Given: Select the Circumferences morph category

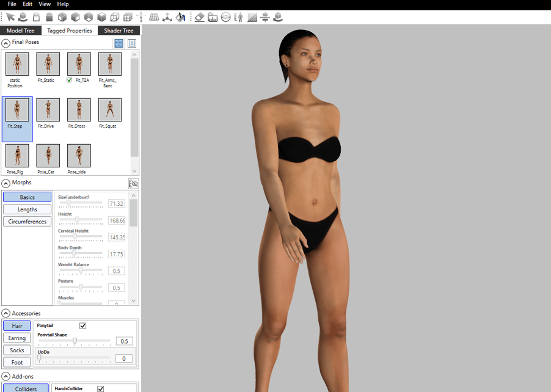Looking at the screenshot, I should coord(27,222).
